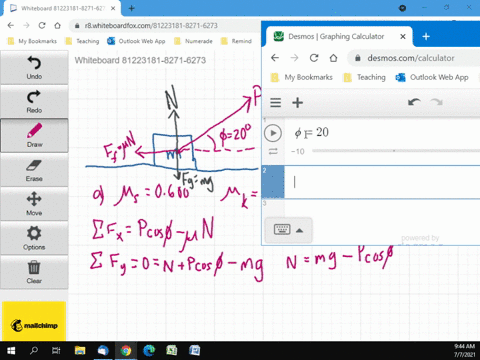The height and width of the screenshot is (360, 480).
Task: Click the taskbar clock showing 9:44 AM
Action: [464, 351]
